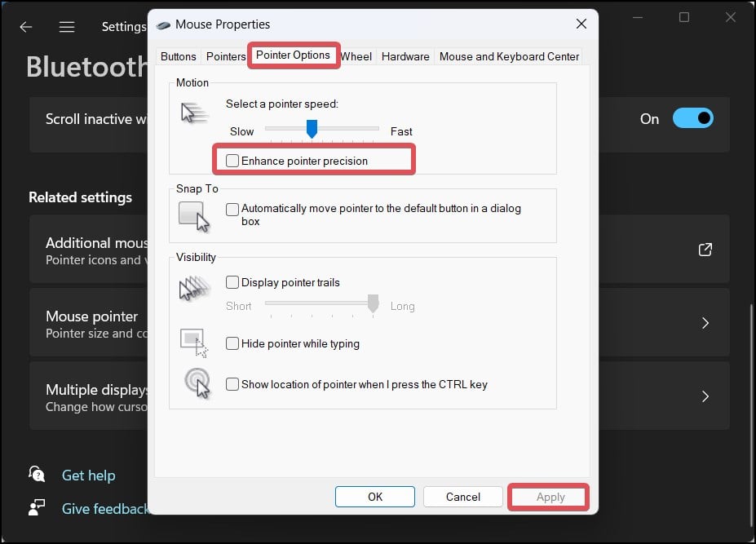Minimize the Settings window
756x544 pixels.
click(x=638, y=17)
